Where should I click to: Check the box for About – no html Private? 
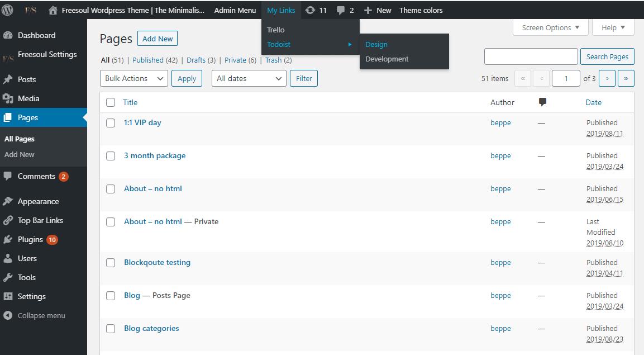(111, 221)
